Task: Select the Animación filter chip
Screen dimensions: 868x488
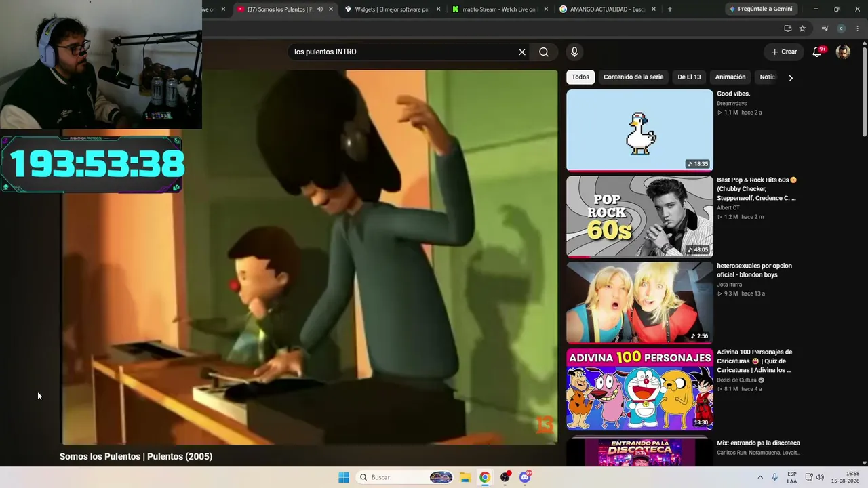Action: (x=730, y=77)
